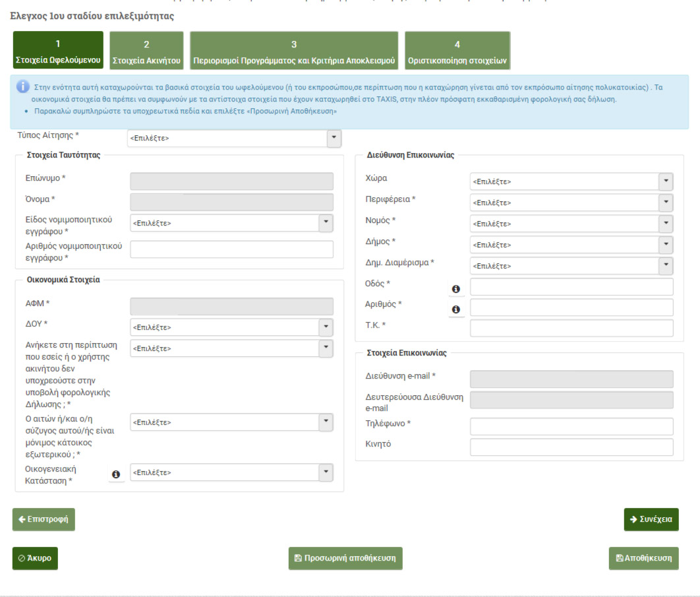
Task: Open tab 3 Περιορισμοί Προγράμματος
Action: [x=294, y=51]
